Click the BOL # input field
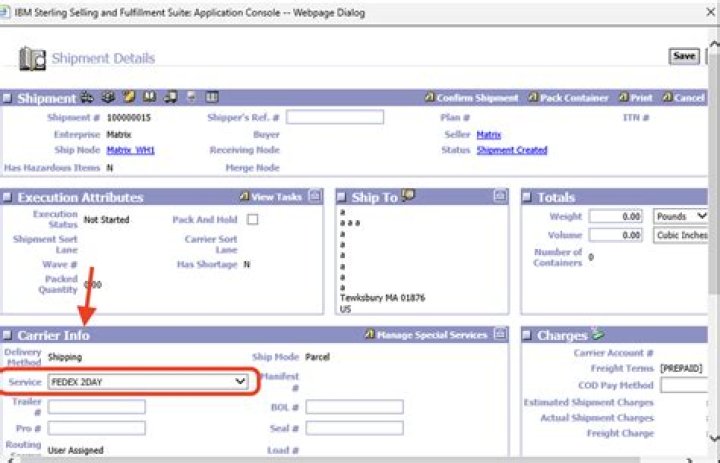Image resolution: width=720 pixels, height=463 pixels. point(354,407)
